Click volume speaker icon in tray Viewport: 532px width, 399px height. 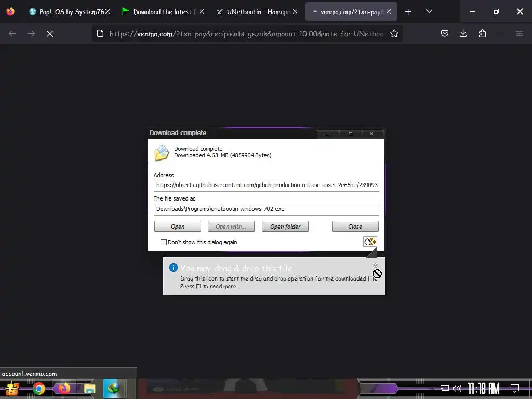coord(457,389)
